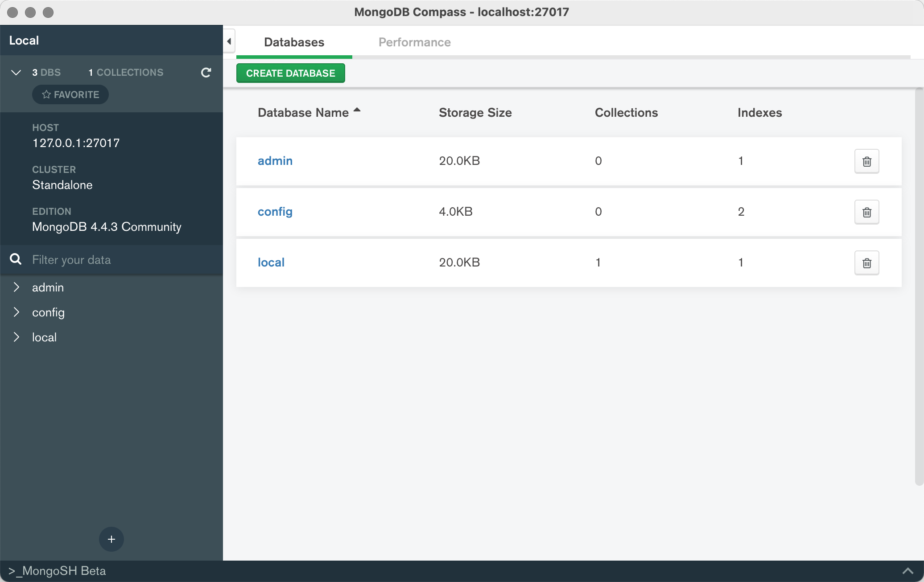This screenshot has height=582, width=924.
Task: Mark connection as FAVORITE
Action: [x=70, y=94]
